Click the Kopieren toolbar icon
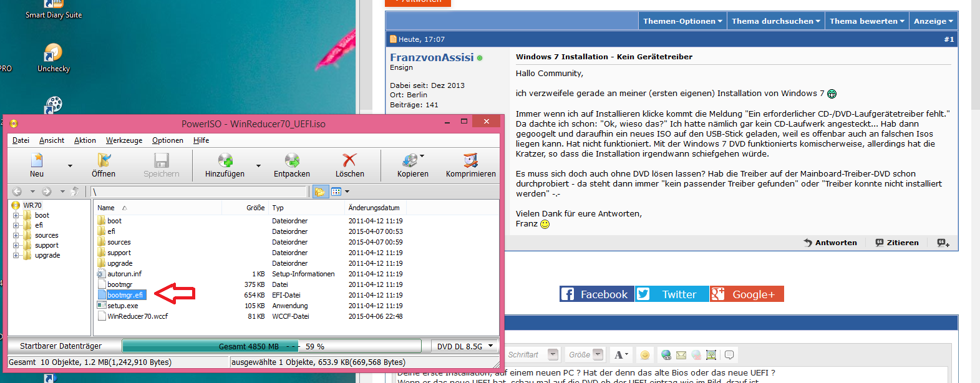Image resolution: width=980 pixels, height=383 pixels. click(x=410, y=161)
